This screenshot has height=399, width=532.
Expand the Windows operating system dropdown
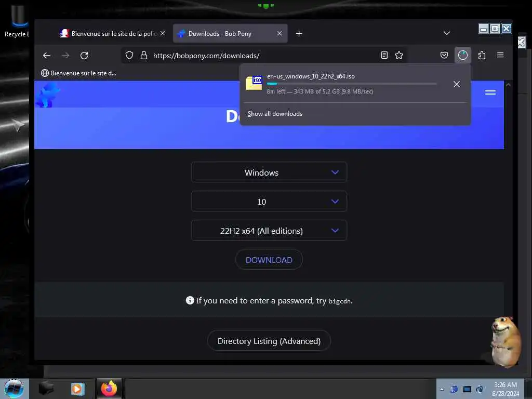(269, 172)
